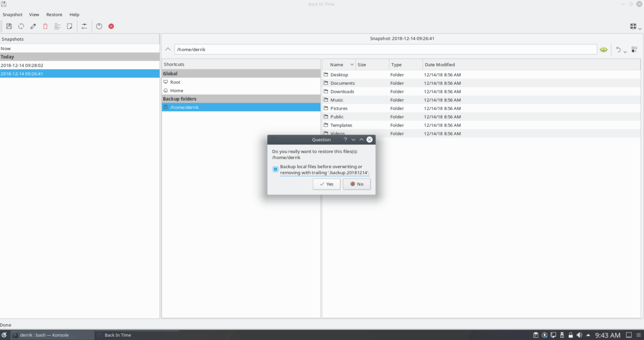Open the clipboard tray icon
The image size is (644, 340).
coord(536,335)
